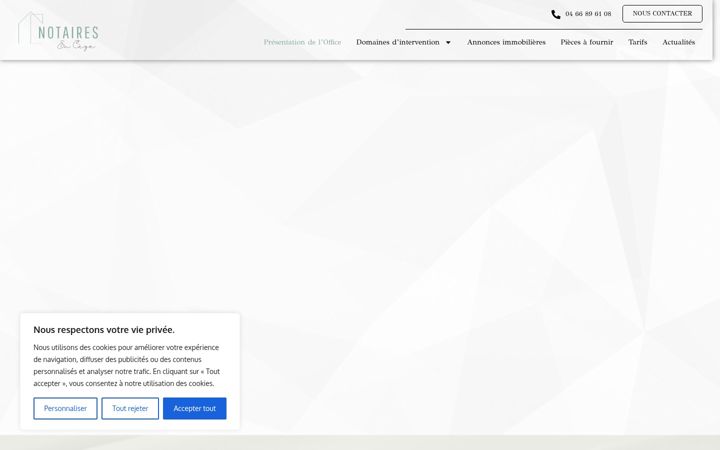
Task: Go to Pièces à fournir
Action: pos(586,42)
